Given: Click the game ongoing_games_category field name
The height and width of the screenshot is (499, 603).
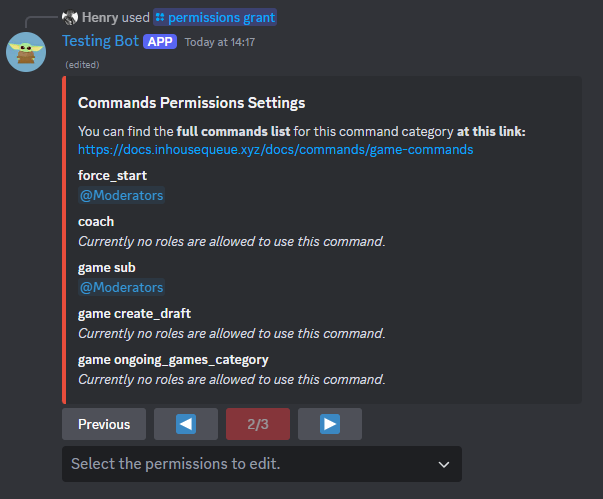Looking at the screenshot, I should click(173, 360).
